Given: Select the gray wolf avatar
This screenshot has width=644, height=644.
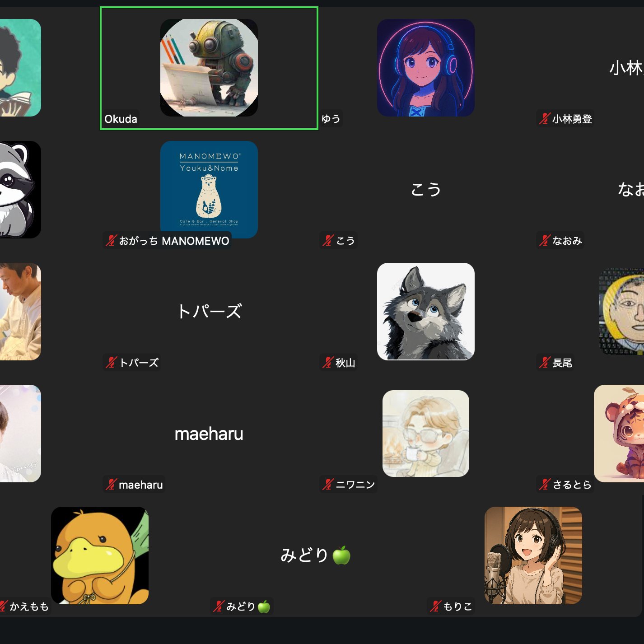Looking at the screenshot, I should click(x=426, y=312).
